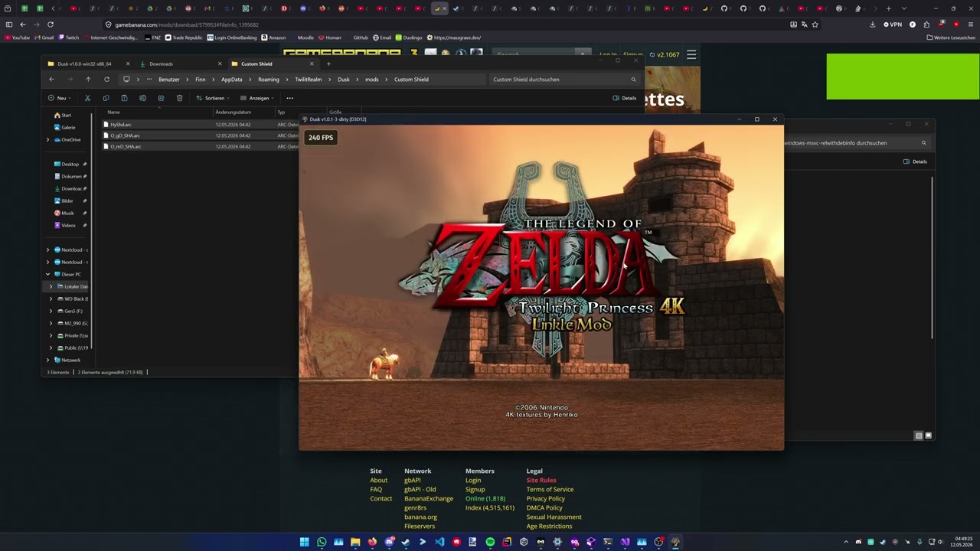Click the Rename icon in Explorer toolbar
This screenshot has width=980, height=551.
[x=142, y=98]
